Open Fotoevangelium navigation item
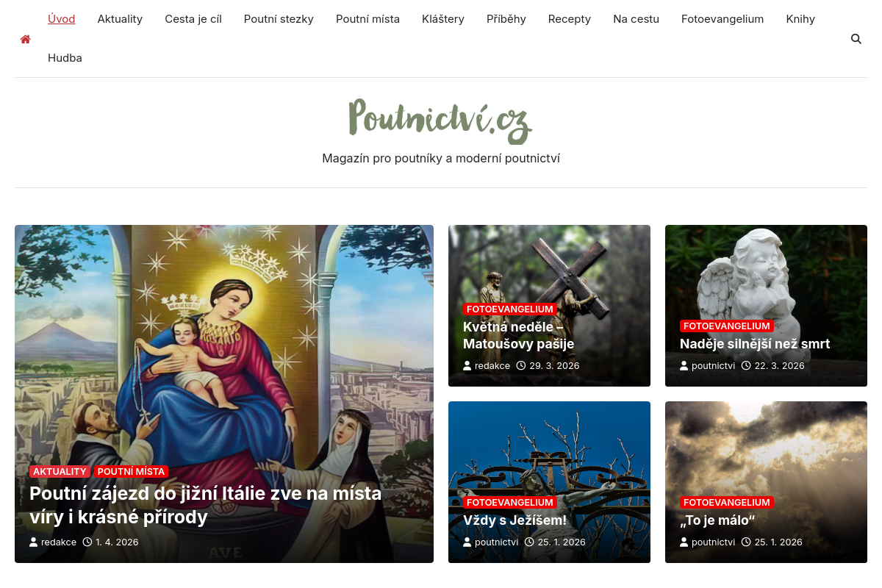The width and height of the screenshot is (882, 588). click(x=723, y=19)
